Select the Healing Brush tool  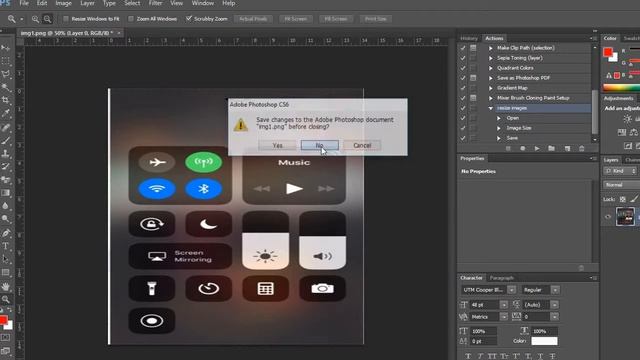5,127
